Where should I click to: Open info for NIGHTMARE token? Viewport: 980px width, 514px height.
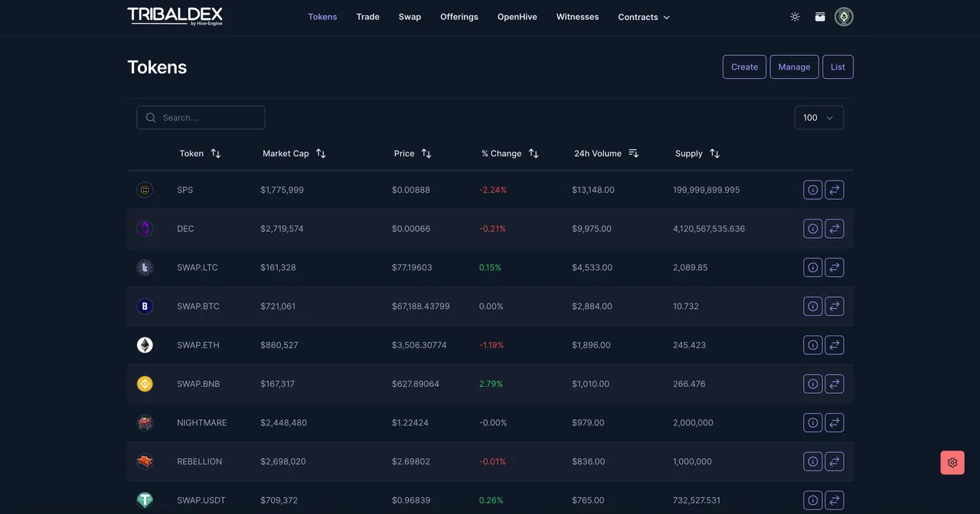tap(813, 422)
